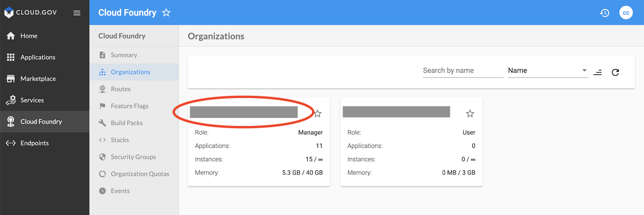644x215 pixels.
Task: Click the Applications grid icon
Action: 11,57
